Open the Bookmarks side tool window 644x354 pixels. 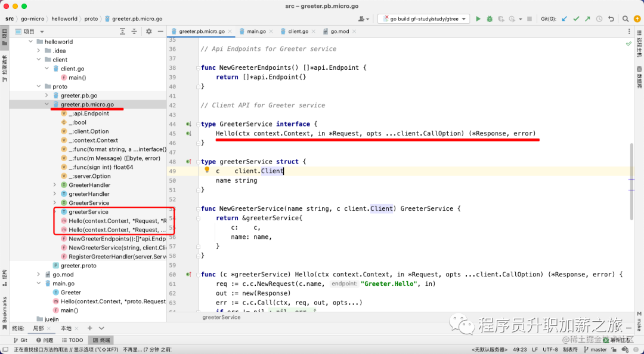click(x=5, y=312)
